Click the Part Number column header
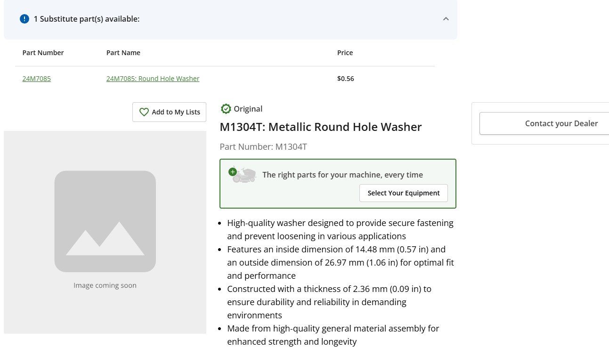This screenshot has height=364, width=609. pos(43,53)
